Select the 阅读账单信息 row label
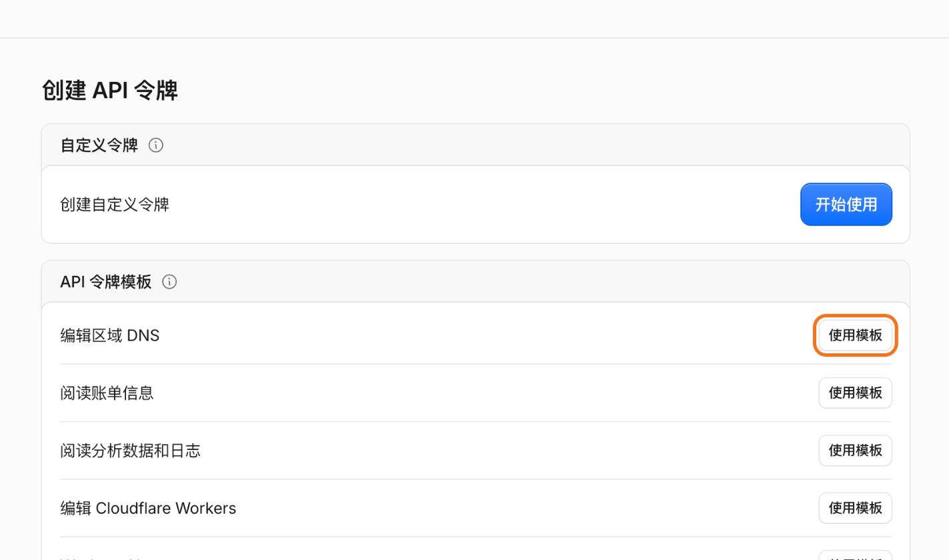The image size is (949, 560). point(107,393)
